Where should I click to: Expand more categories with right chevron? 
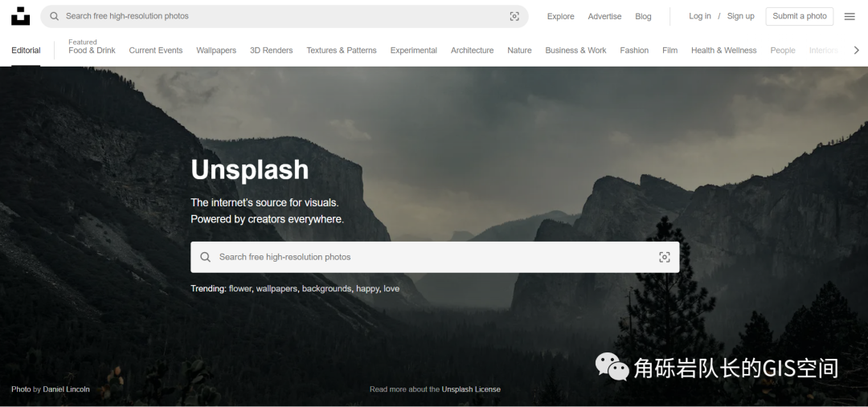(x=857, y=51)
